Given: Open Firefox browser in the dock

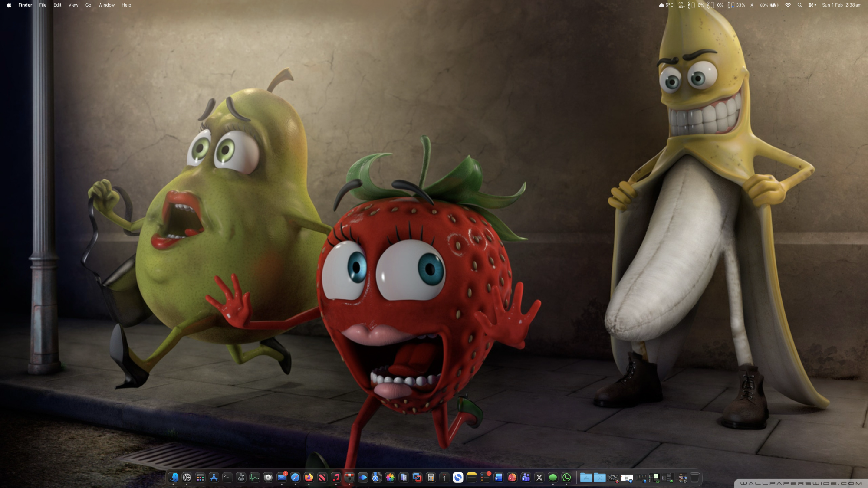Looking at the screenshot, I should [309, 478].
